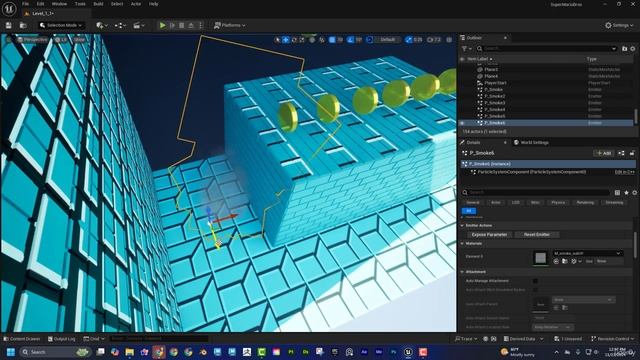Click the Lit view mode button
The width and height of the screenshot is (640, 360).
61,40
